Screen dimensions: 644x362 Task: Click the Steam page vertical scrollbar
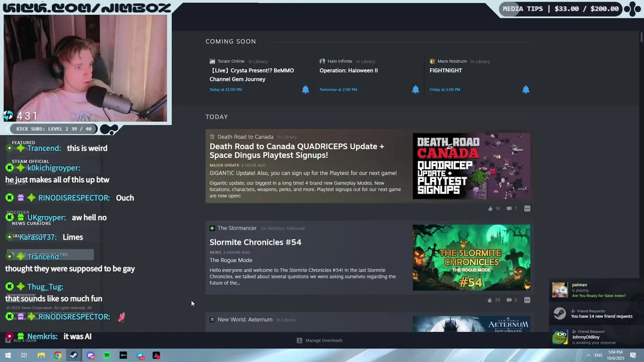[x=641, y=38]
